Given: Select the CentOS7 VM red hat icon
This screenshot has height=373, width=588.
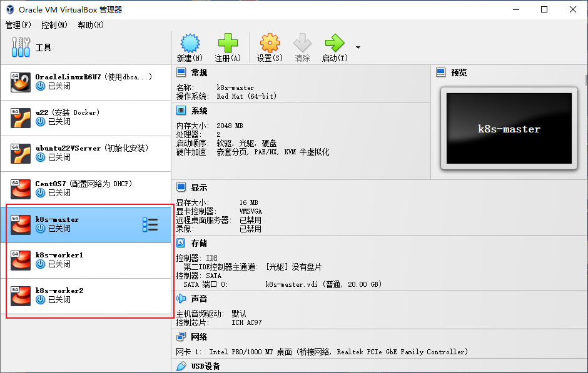Looking at the screenshot, I should [x=20, y=189].
